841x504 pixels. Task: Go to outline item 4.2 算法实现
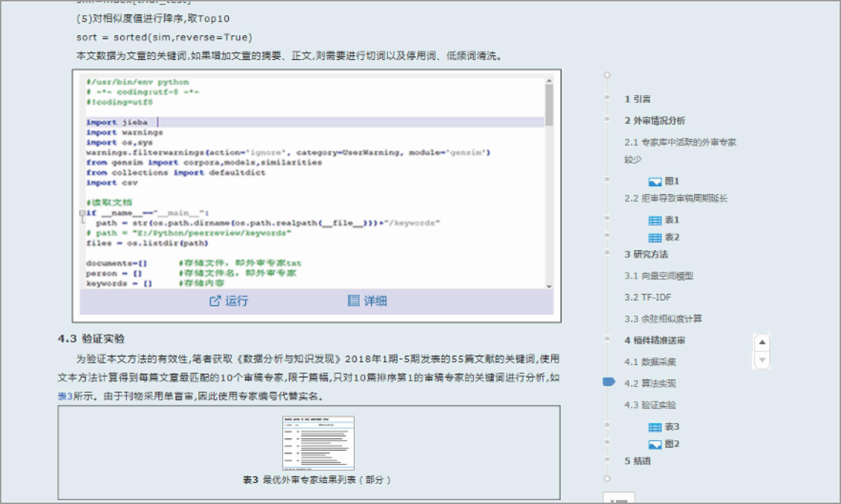pyautogui.click(x=650, y=383)
